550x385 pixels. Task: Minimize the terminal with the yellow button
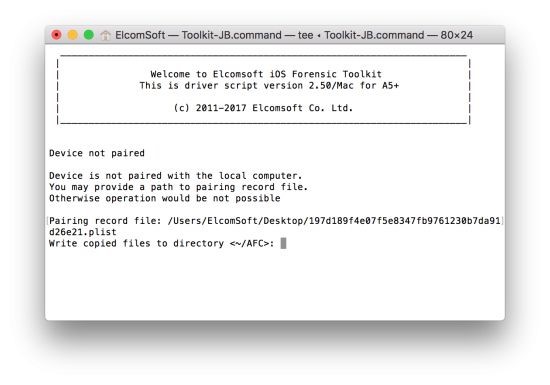click(x=73, y=35)
